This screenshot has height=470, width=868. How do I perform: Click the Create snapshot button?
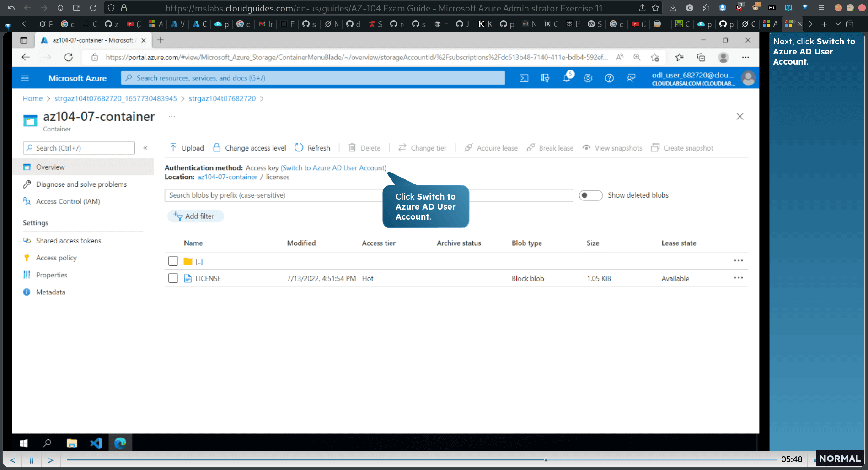tap(682, 148)
